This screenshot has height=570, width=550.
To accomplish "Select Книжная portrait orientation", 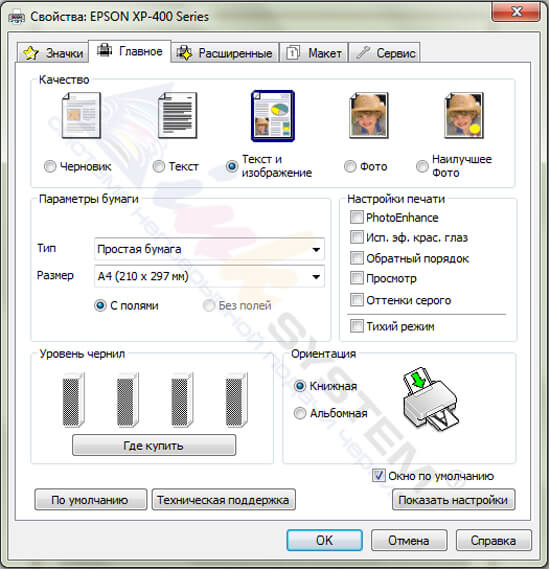I will point(300,386).
